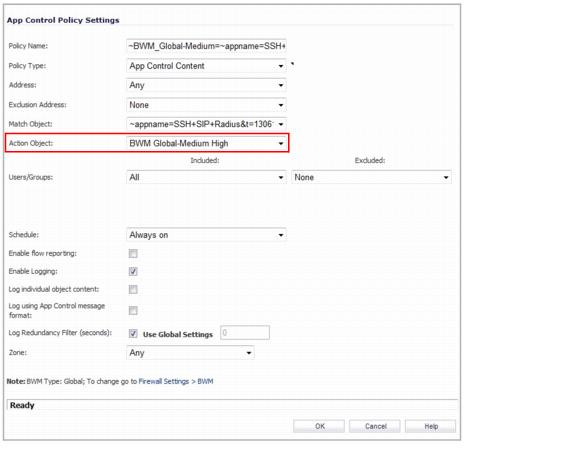Click the Cancel button
574x450 pixels.
coord(374,426)
